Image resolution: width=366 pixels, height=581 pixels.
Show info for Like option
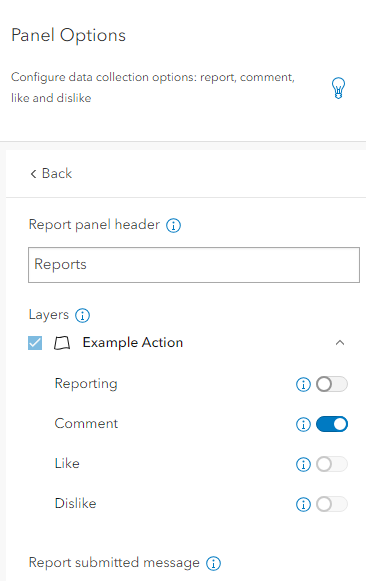(303, 464)
